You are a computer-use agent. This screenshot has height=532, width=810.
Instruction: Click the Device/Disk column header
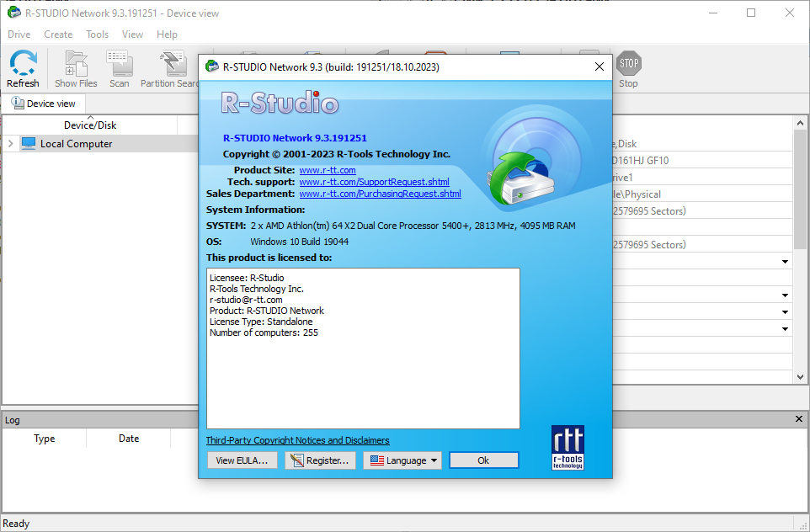point(90,125)
